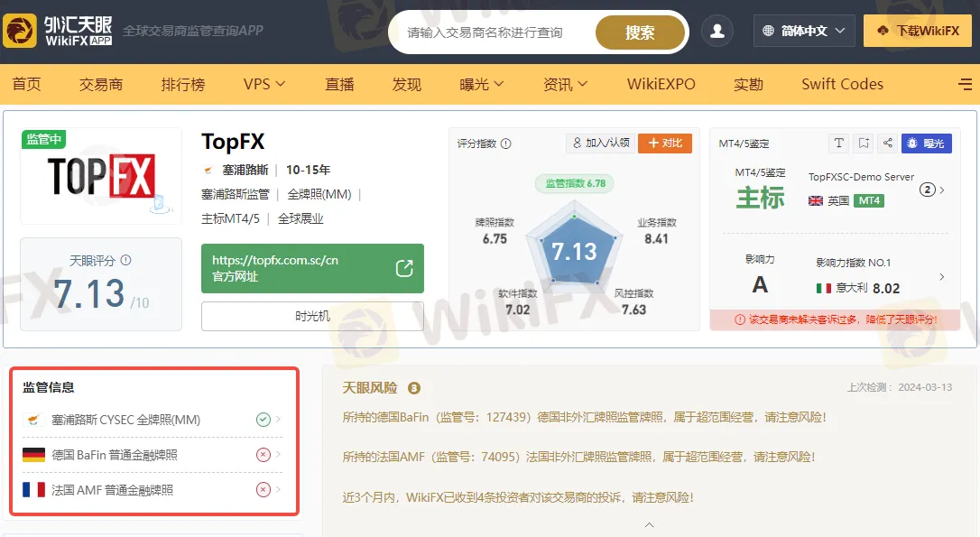Open the 时光机 time machine button
The width and height of the screenshot is (980, 537).
pos(312,316)
